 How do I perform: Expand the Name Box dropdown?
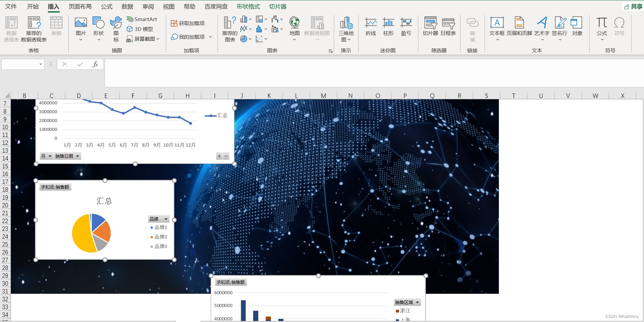pyautogui.click(x=40, y=64)
